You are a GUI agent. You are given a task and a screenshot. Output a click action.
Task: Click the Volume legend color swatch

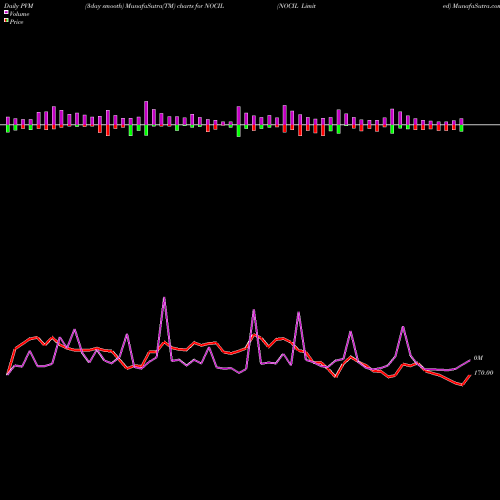click(6, 12)
